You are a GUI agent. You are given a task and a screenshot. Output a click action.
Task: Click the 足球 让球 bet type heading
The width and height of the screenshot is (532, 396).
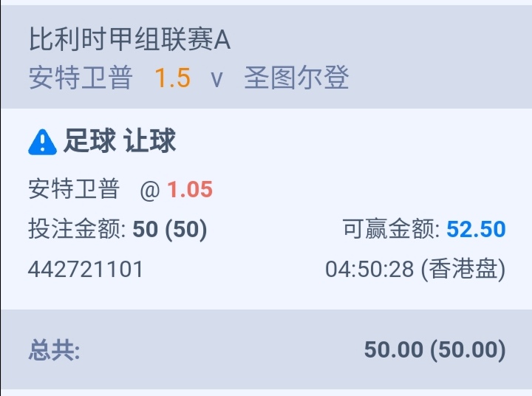120,141
